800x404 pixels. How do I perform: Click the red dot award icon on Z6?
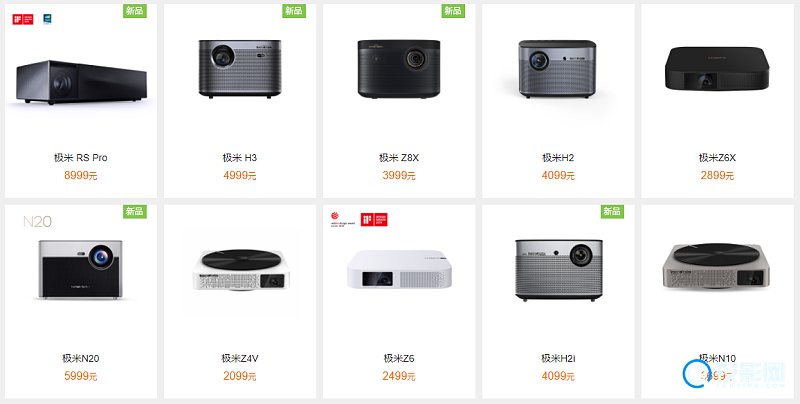342,219
